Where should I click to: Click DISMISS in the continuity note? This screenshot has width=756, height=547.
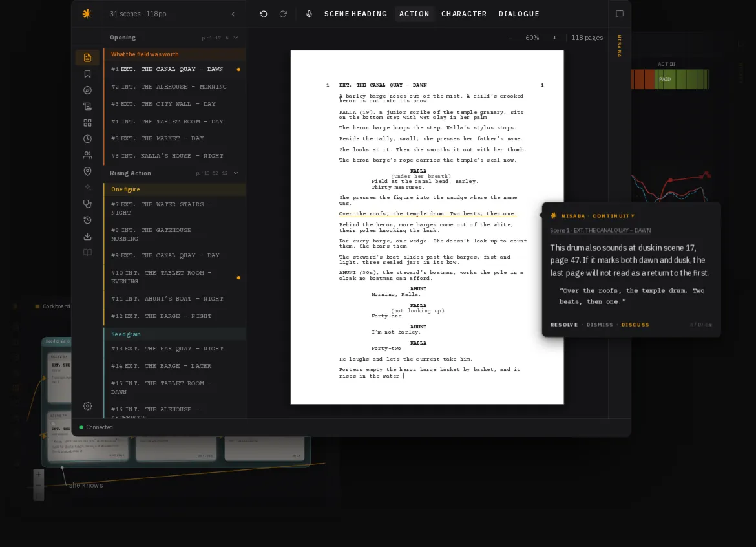[600, 325]
